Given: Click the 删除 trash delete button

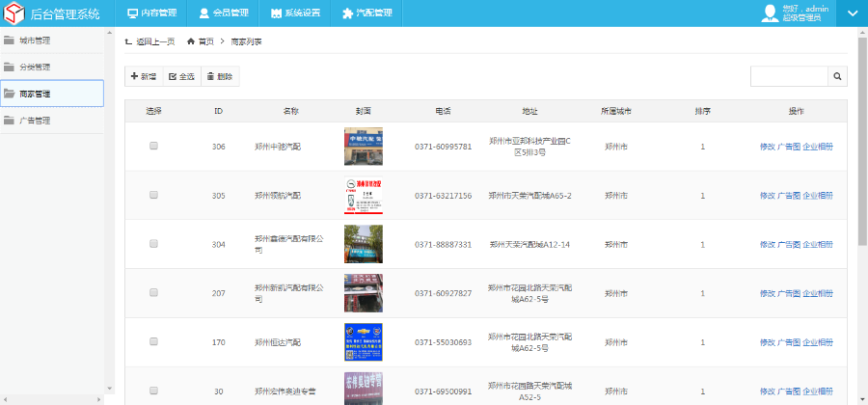Looking at the screenshot, I should [219, 76].
